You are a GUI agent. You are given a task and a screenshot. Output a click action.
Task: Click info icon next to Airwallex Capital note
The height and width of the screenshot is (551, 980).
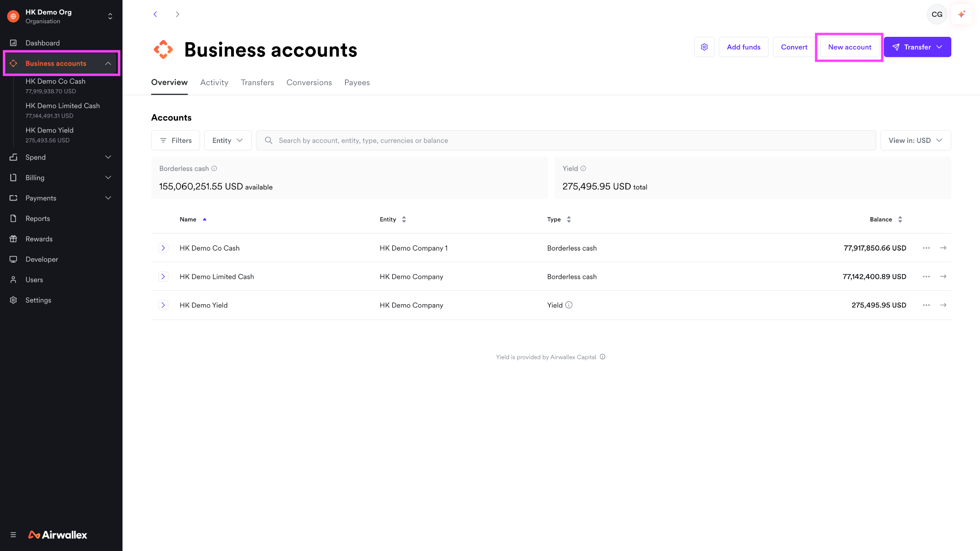click(603, 357)
